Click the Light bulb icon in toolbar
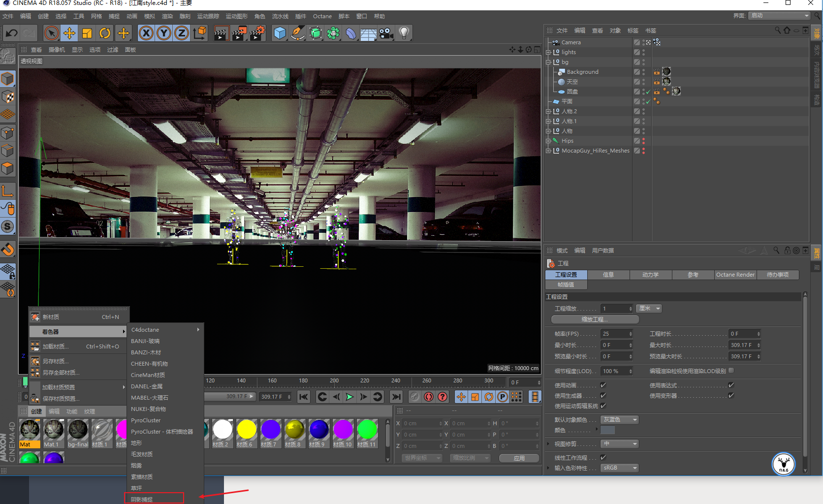Viewport: 823px width, 504px height. 404,33
